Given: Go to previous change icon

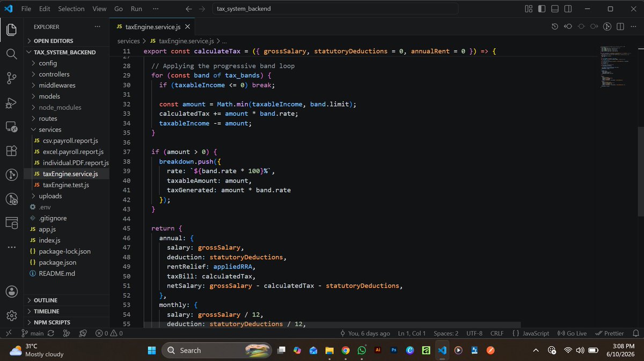Looking at the screenshot, I should (x=568, y=27).
